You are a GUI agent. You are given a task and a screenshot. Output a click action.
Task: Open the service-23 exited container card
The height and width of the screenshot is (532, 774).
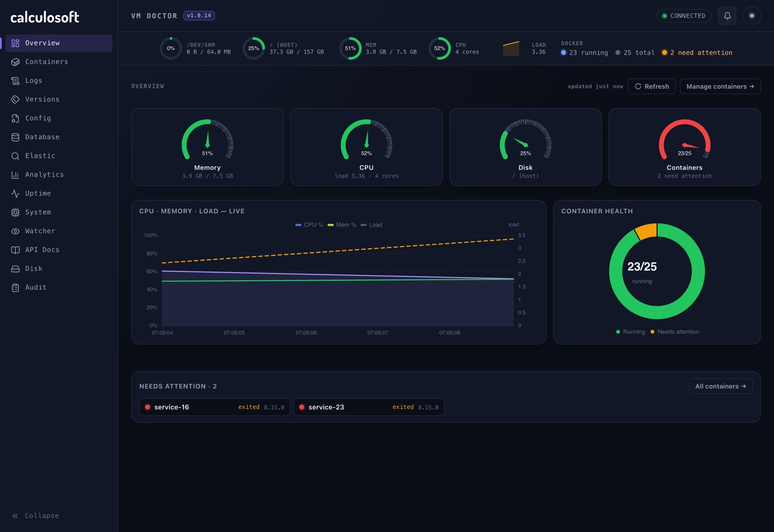[x=368, y=407]
